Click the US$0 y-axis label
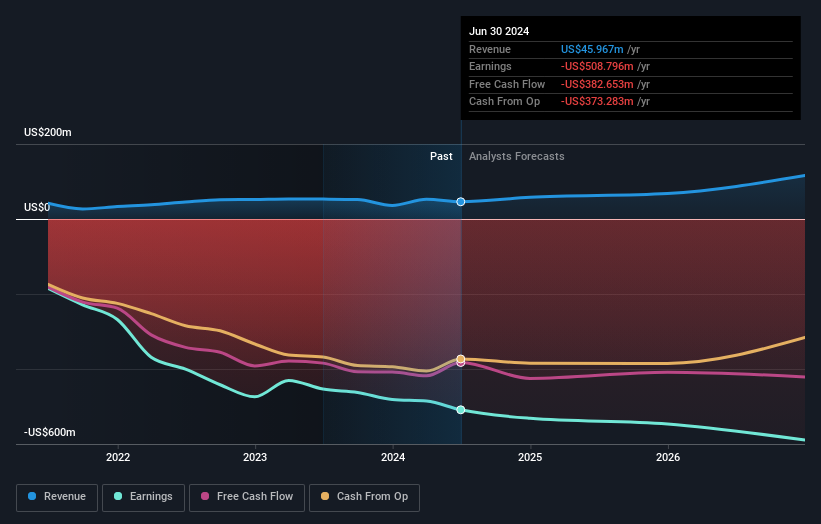Screen dimensions: 821x524 click(x=37, y=207)
